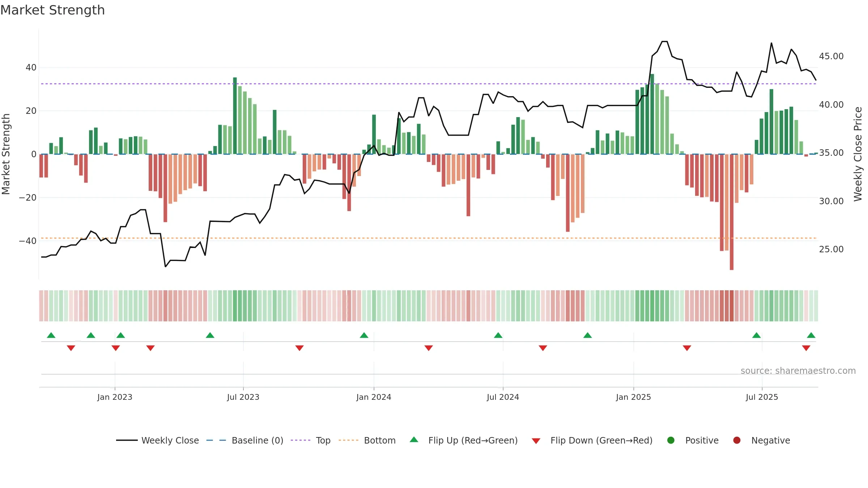Toggle Flip Up (Red→Green) legend entry

pos(464,440)
